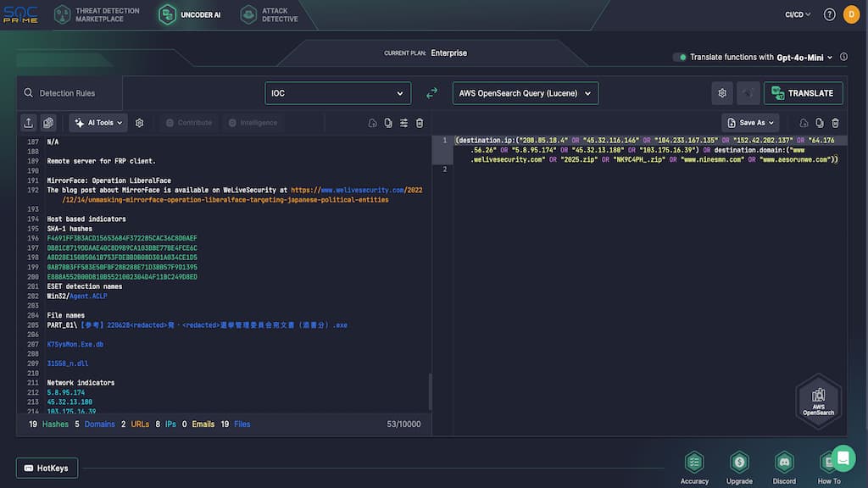Copy the translated query in output panel
Screen dimensions: 868x488
tap(820, 123)
